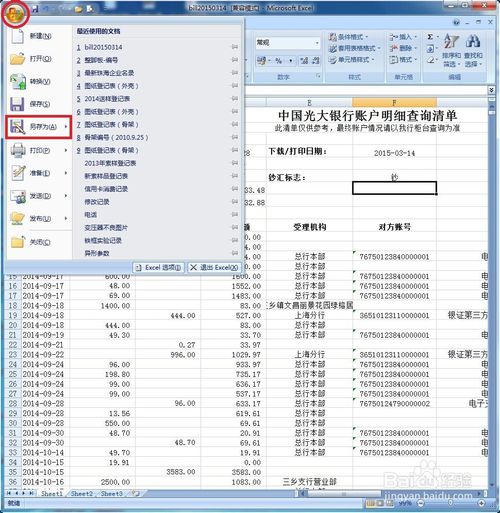Click Save icon in quick access toolbar

coord(35,9)
